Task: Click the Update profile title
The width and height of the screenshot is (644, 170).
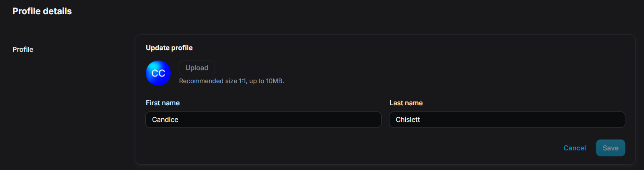Action: tap(169, 48)
